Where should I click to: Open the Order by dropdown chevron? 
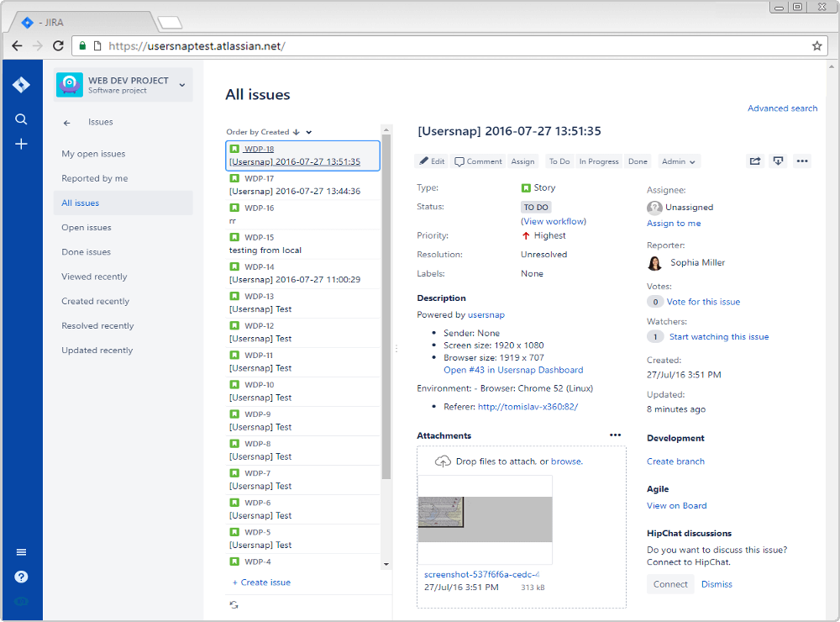point(309,133)
